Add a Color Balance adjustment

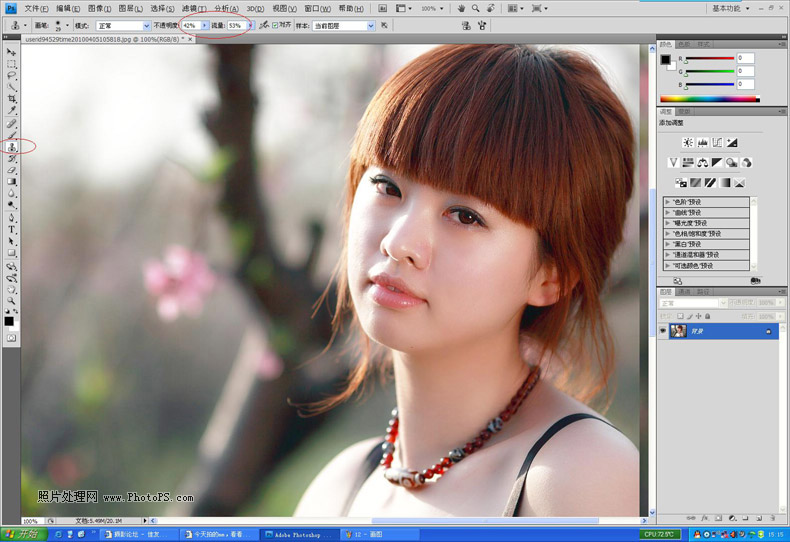coord(702,162)
